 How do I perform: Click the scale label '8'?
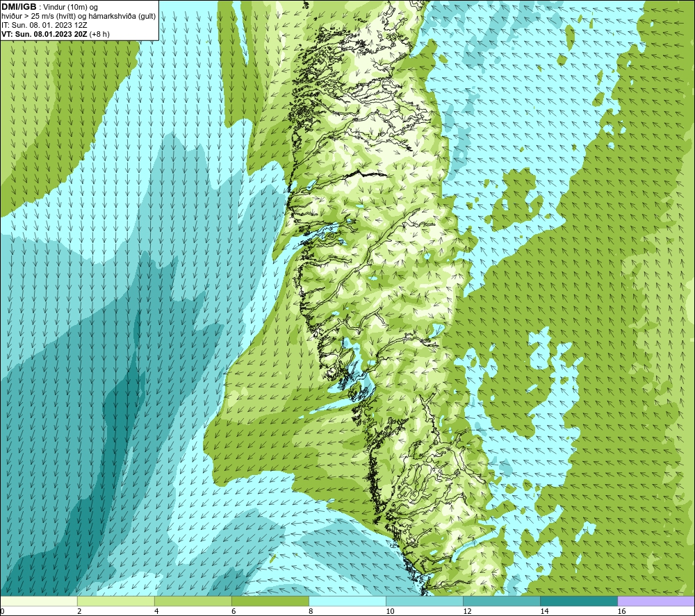point(311,612)
